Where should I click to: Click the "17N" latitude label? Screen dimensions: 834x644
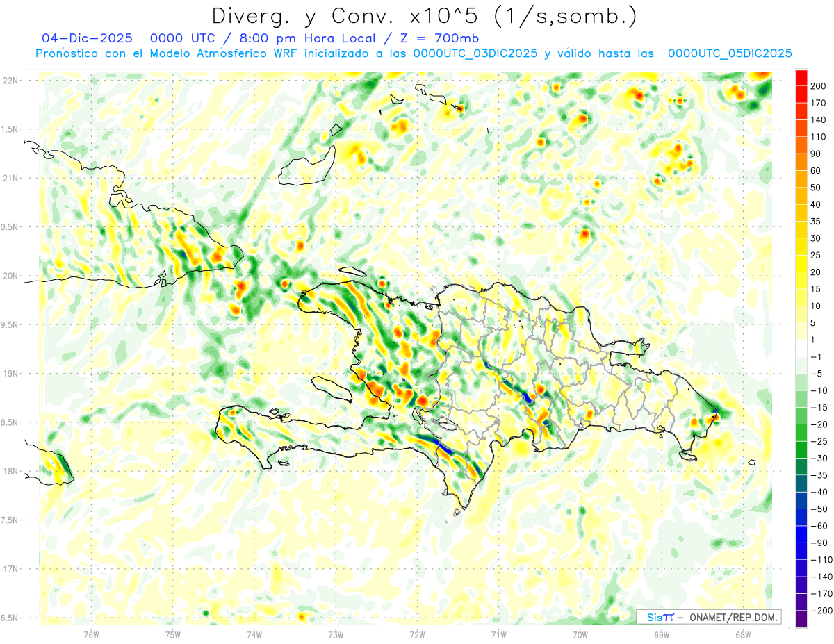coord(10,569)
